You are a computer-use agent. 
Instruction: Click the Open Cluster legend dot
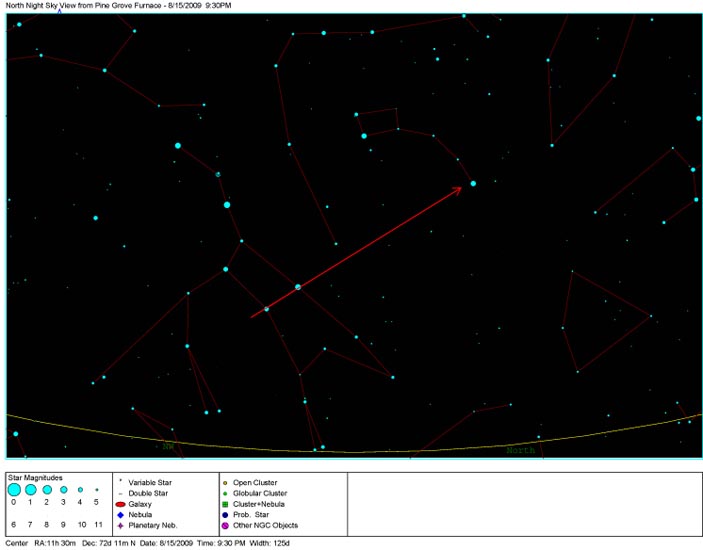225,483
